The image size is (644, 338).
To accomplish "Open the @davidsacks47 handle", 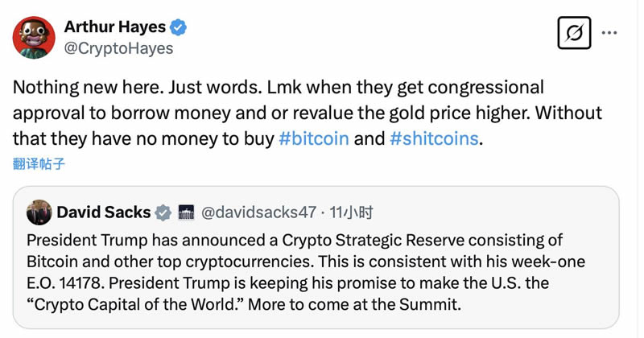I will [x=258, y=213].
